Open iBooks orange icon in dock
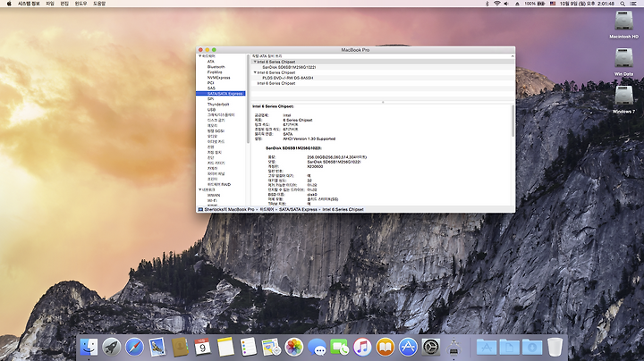Image resolution: width=644 pixels, height=361 pixels. [x=385, y=347]
